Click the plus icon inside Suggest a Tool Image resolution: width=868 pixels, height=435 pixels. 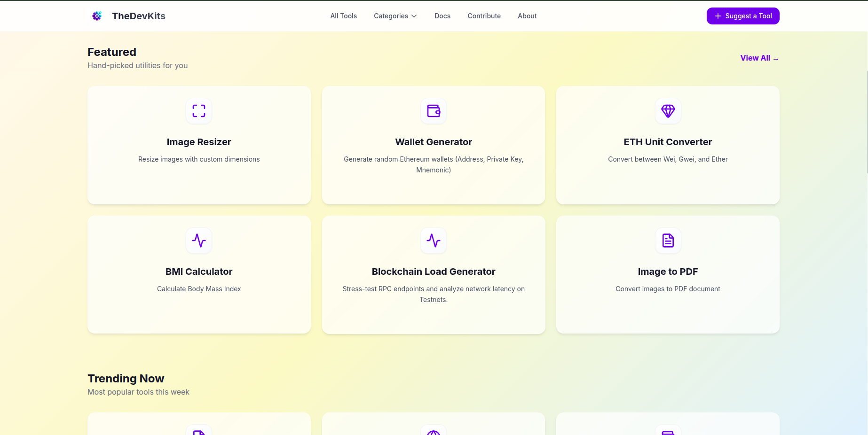[718, 16]
